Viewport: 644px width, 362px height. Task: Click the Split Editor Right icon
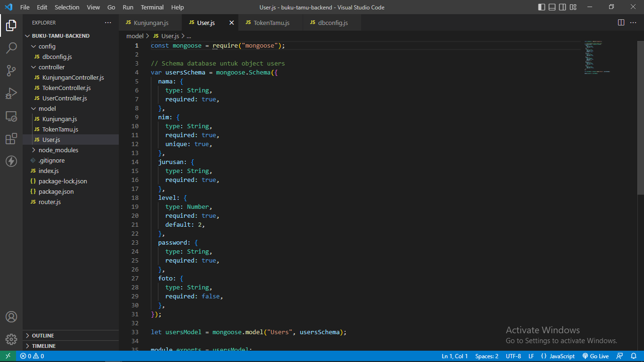[621, 23]
